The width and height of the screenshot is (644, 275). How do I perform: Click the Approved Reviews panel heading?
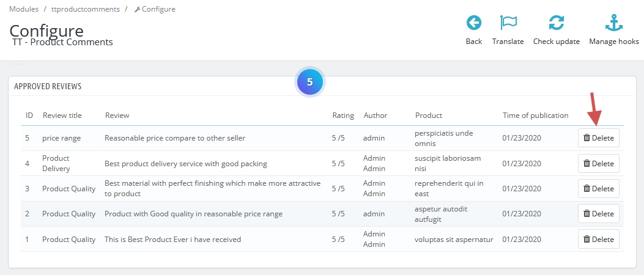pos(48,87)
